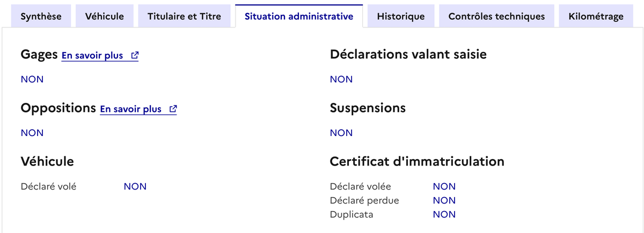The width and height of the screenshot is (644, 233).
Task: Click NON beside Duplicata
Action: pos(444,214)
